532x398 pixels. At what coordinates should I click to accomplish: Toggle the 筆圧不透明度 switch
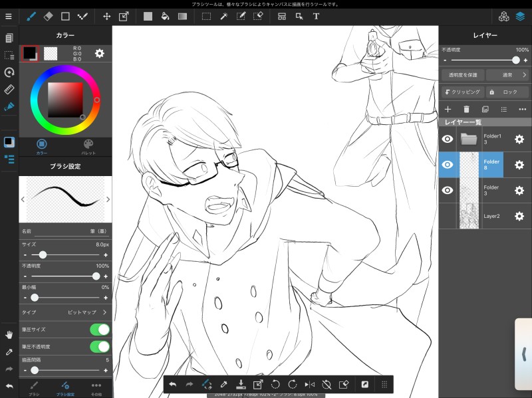coord(100,346)
